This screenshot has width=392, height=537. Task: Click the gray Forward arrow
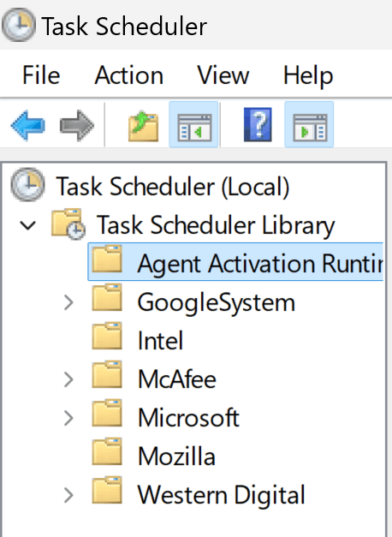77,125
